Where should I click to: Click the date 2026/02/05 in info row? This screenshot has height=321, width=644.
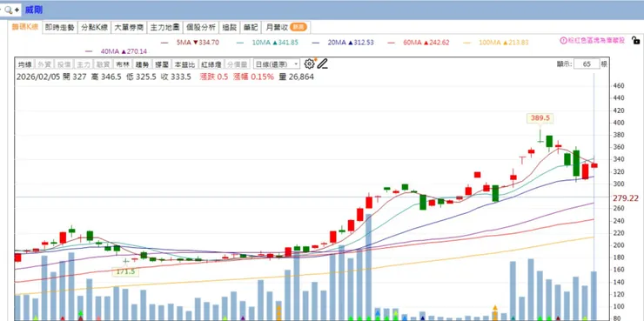pos(37,77)
